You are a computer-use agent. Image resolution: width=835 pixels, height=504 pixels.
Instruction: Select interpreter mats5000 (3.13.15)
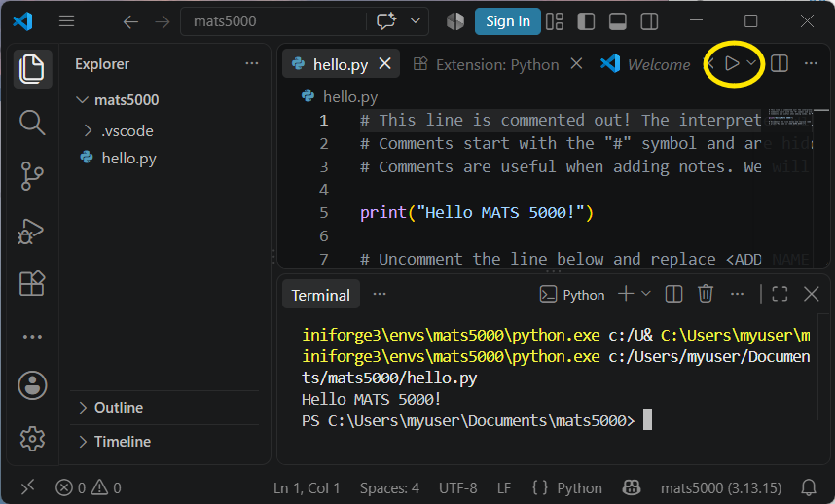click(721, 488)
